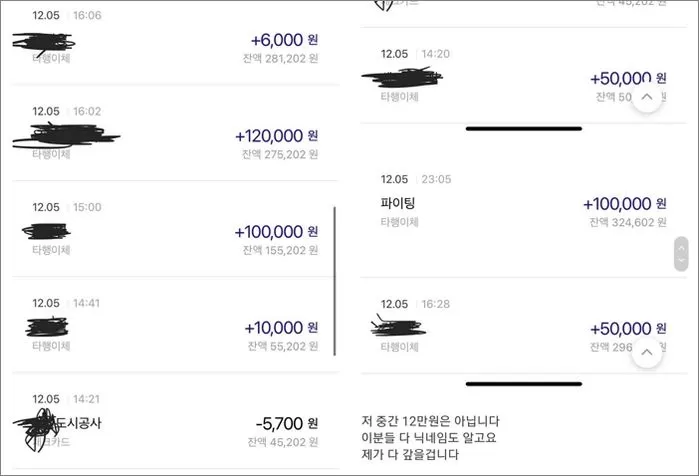
Task: Open the 16:28 +50,000 won deposit
Action: point(523,326)
